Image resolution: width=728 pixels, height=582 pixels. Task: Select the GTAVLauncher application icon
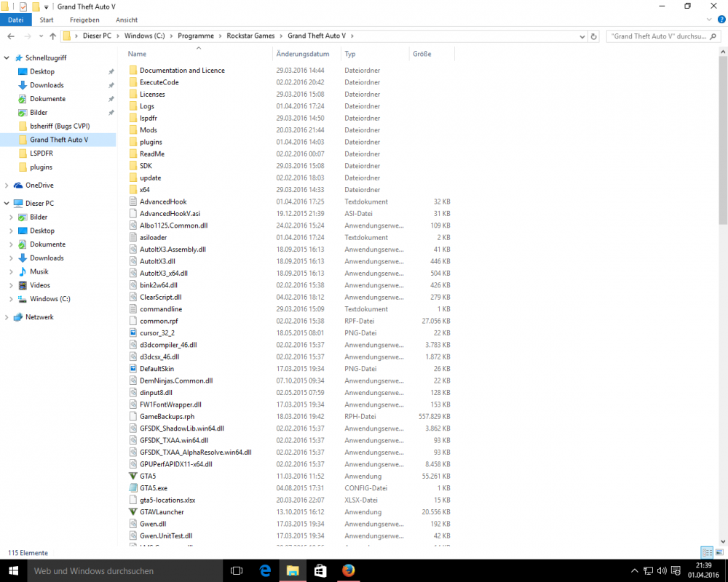pos(132,512)
